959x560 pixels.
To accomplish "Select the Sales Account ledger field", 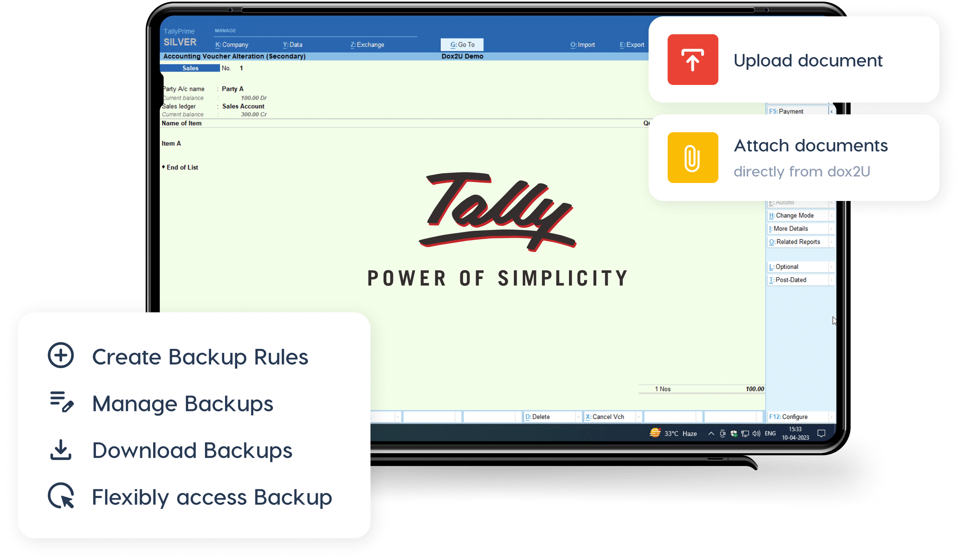I will [243, 106].
